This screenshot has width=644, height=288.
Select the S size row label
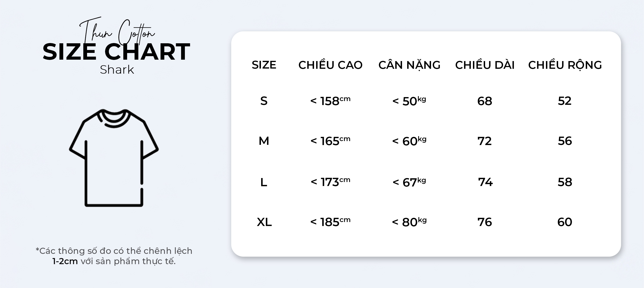264,101
